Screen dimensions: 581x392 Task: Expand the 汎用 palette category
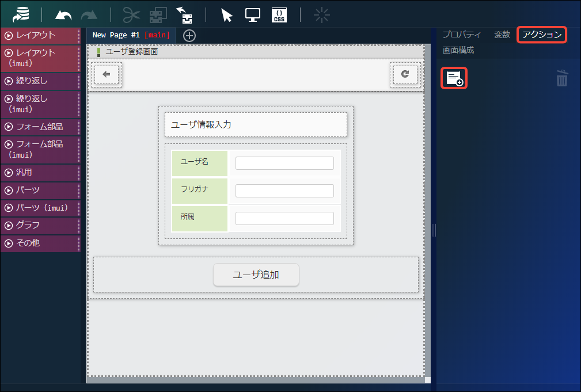[x=40, y=172]
